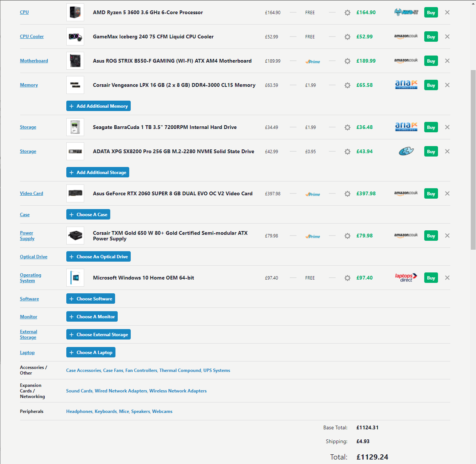Buy the GameMax Iceberg 240 cooler
Image resolution: width=476 pixels, height=464 pixels.
pyautogui.click(x=431, y=37)
